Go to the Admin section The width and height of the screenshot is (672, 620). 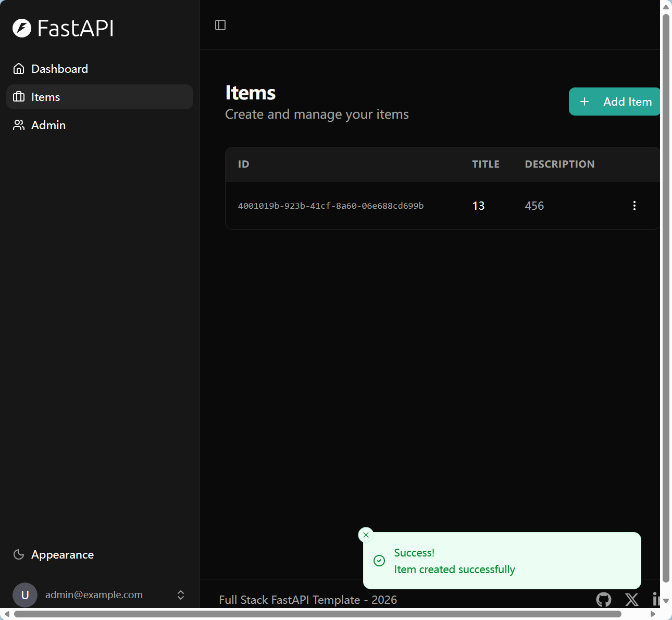[48, 125]
